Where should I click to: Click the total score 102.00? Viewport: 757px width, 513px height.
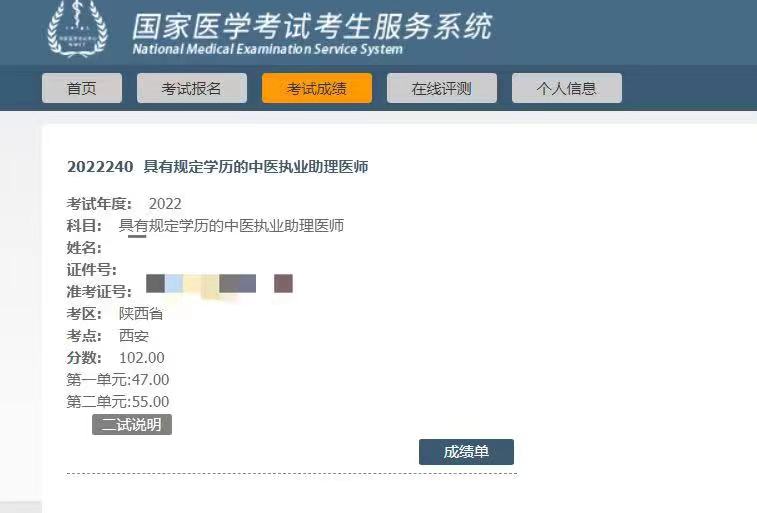coord(141,358)
